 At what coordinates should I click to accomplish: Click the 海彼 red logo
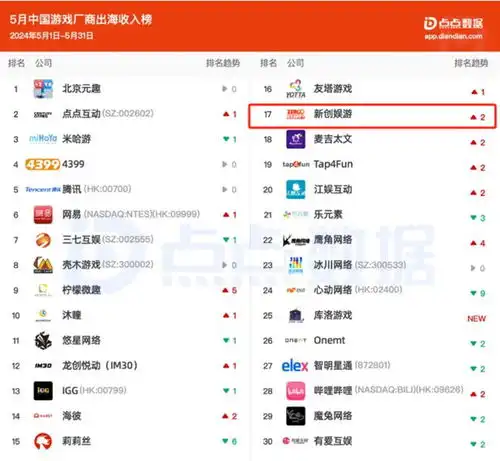pos(43,416)
